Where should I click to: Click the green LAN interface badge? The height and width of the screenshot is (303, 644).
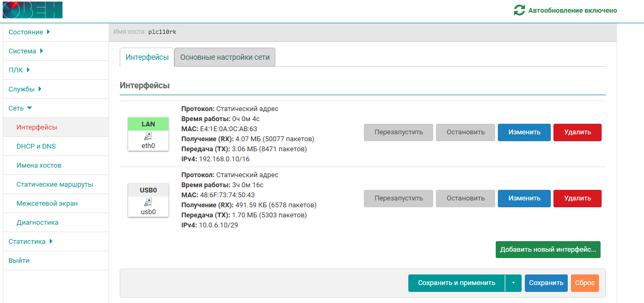coord(148,124)
